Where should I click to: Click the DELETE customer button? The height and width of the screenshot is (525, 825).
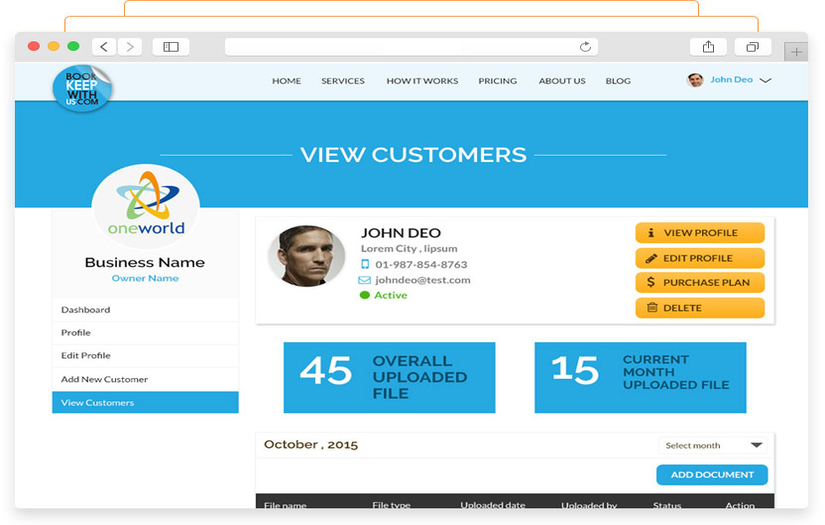pyautogui.click(x=700, y=308)
